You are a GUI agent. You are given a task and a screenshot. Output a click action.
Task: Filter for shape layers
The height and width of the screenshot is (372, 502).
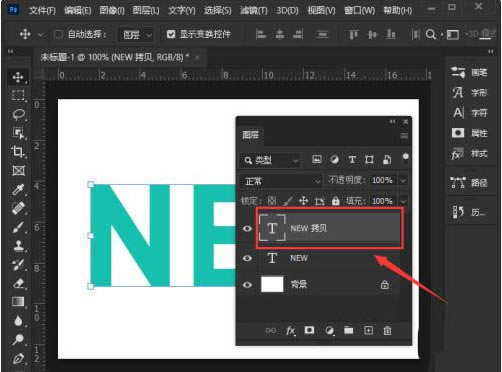(369, 160)
